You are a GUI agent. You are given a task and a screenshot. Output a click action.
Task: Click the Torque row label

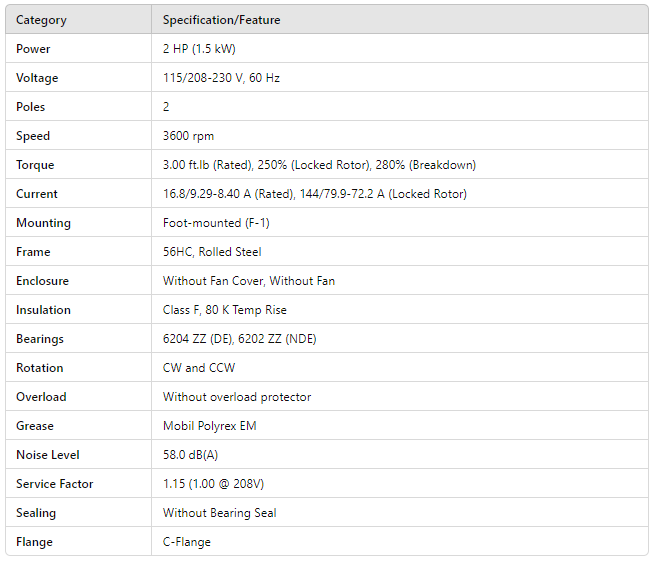coord(35,165)
